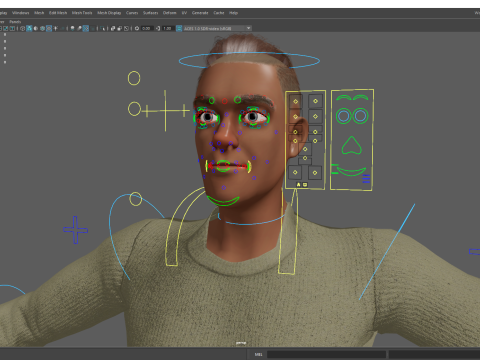Click the Gamma reset icon
Image resolution: width=480 pixels, height=360 pixels.
point(158,28)
